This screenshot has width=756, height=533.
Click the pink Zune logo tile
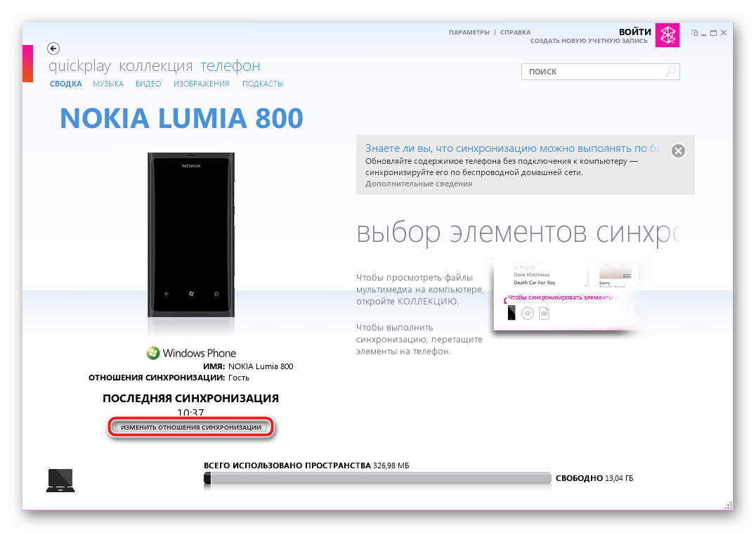[x=667, y=34]
